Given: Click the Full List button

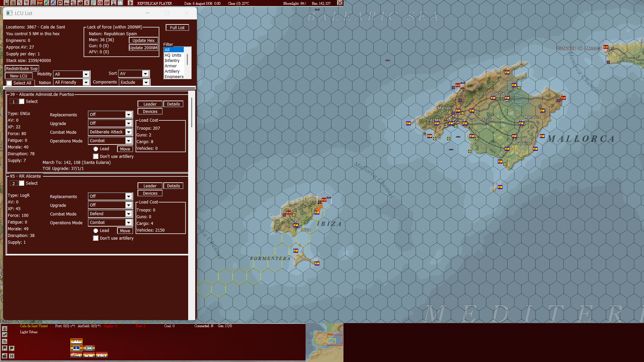Looking at the screenshot, I should click(x=177, y=27).
